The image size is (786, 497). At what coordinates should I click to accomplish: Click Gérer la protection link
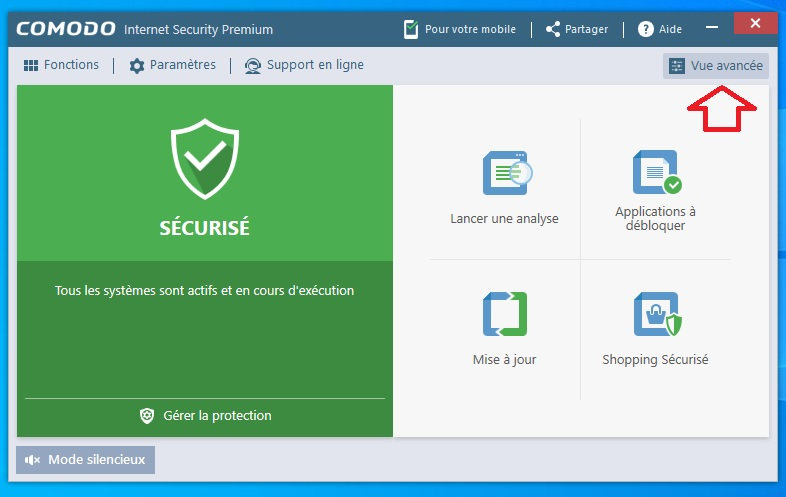(205, 416)
